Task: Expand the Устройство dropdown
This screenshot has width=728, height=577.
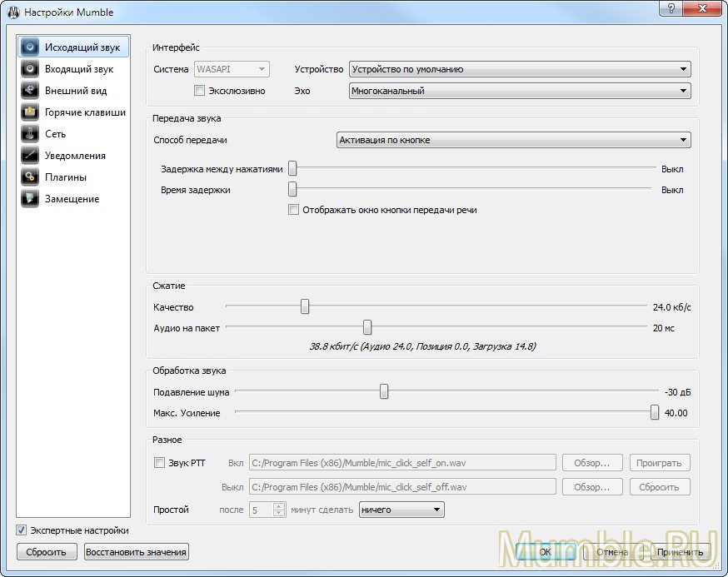Action: (520, 69)
